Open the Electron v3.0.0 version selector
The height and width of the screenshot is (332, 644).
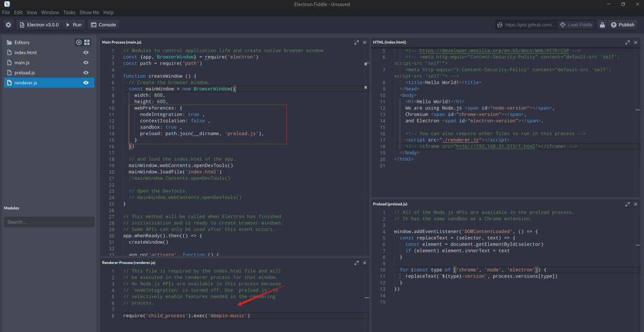click(x=39, y=24)
